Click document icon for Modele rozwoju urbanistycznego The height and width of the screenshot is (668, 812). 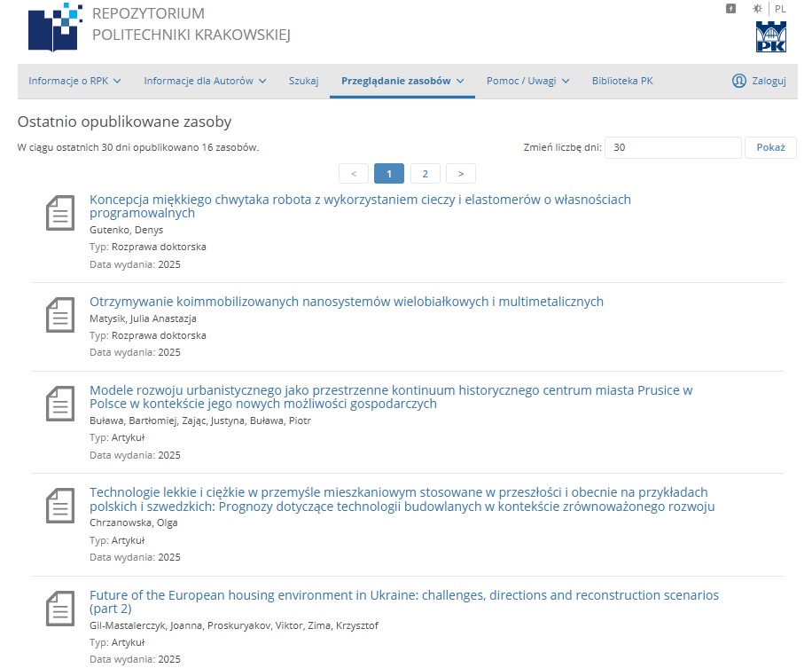[x=60, y=405]
